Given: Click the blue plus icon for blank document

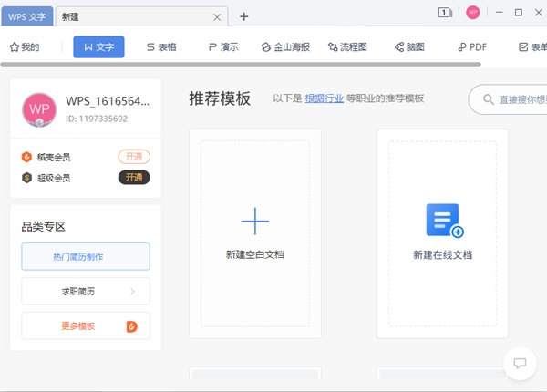Looking at the screenshot, I should click(x=255, y=222).
